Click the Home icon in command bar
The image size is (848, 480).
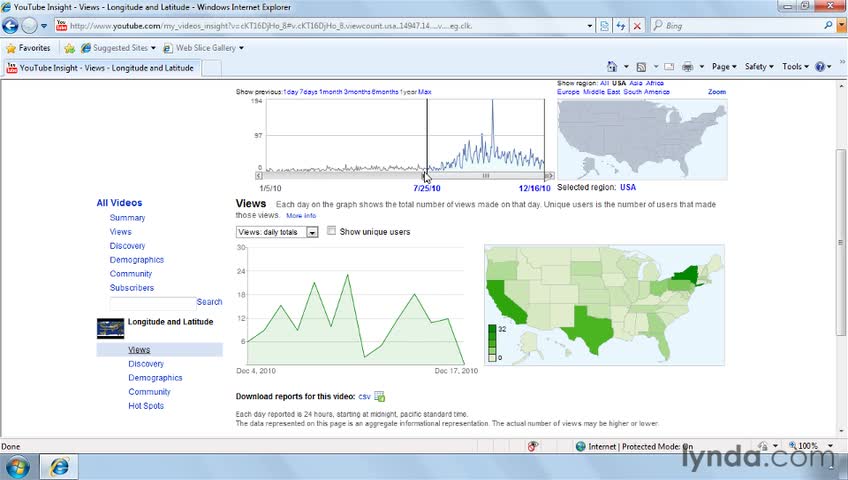tap(612, 66)
